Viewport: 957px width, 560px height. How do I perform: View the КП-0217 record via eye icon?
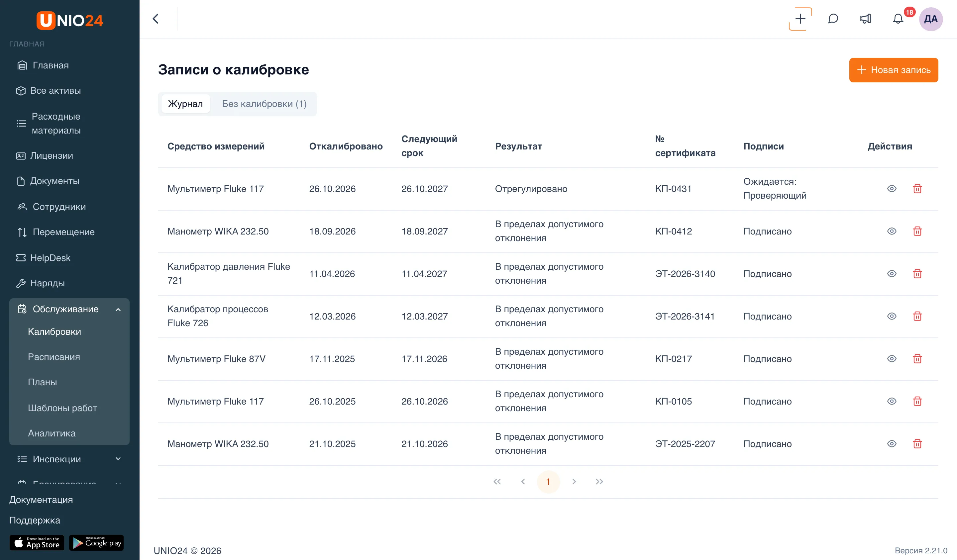[892, 359]
